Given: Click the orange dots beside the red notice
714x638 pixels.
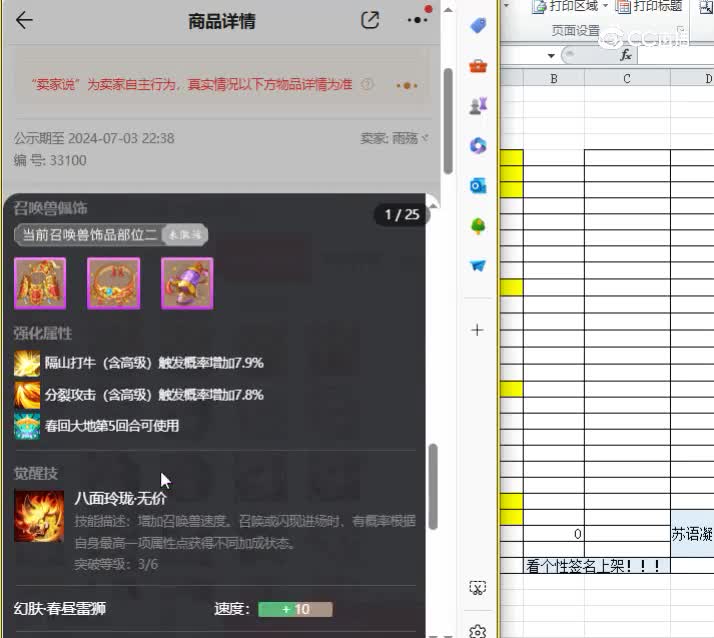Looking at the screenshot, I should pos(407,85).
